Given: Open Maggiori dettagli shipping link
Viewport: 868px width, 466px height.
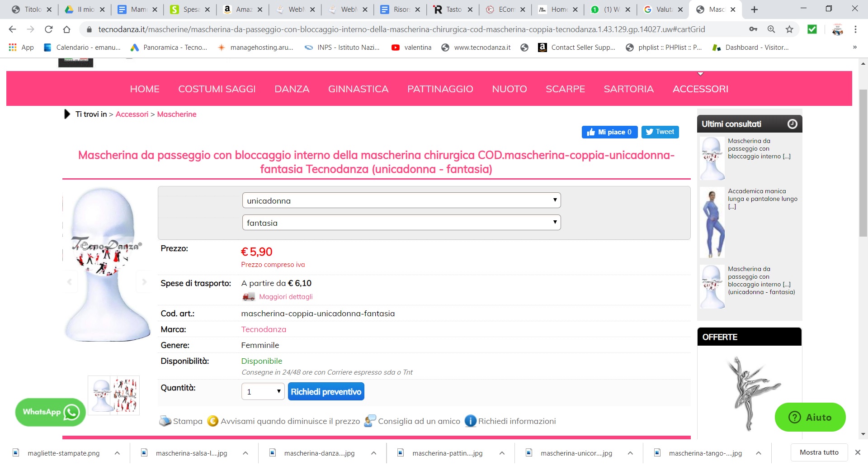Looking at the screenshot, I should tap(286, 297).
